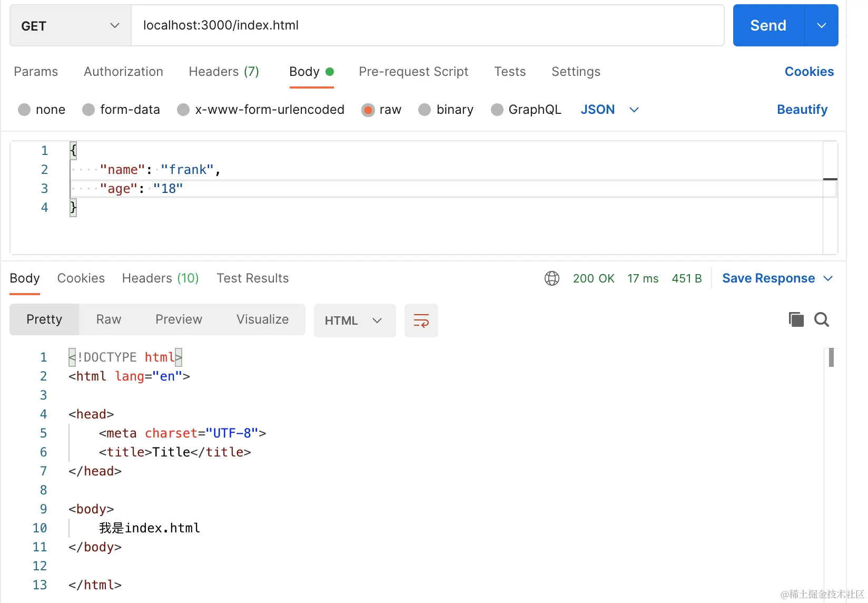Screen dimensions: 868x603
Task: Click the 我是index.html response line
Action: pyautogui.click(x=150, y=528)
